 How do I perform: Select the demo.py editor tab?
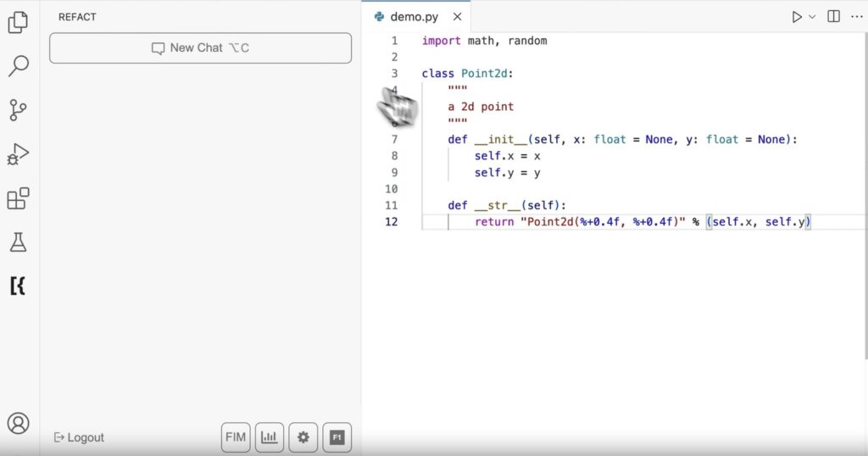(x=414, y=17)
